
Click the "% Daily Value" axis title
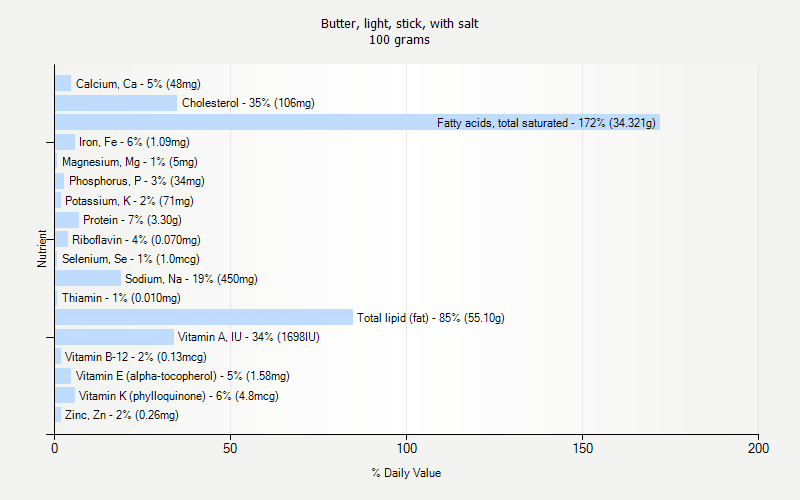406,473
